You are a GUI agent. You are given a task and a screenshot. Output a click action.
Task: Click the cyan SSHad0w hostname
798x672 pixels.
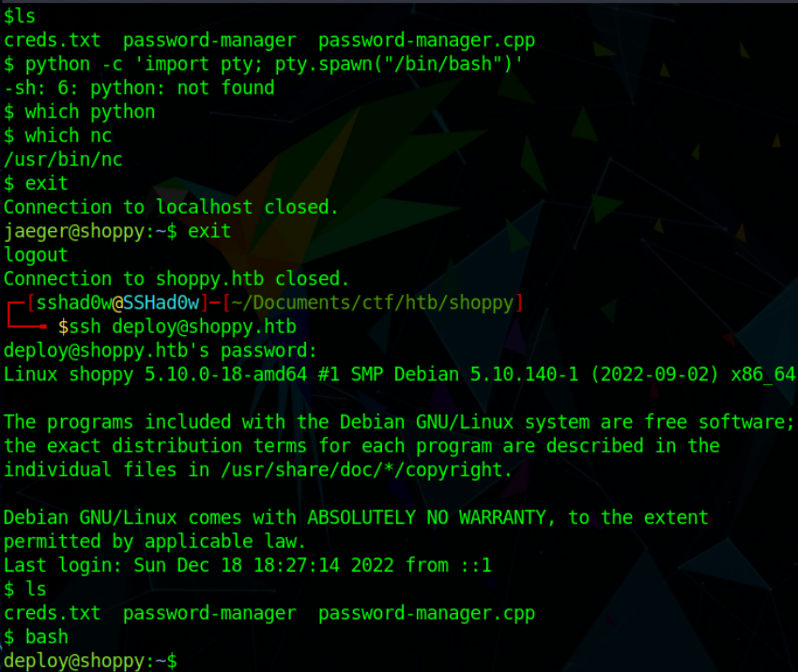point(163,302)
